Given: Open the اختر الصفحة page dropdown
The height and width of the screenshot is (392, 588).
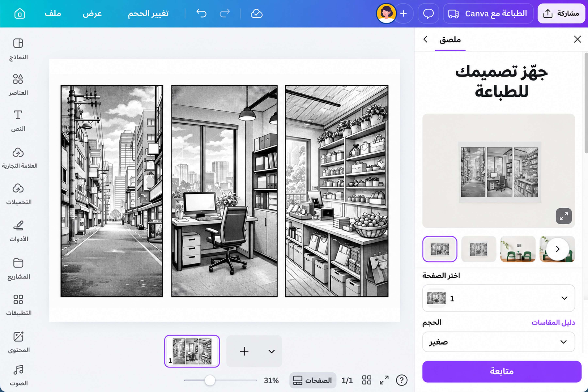Looking at the screenshot, I should 498,298.
